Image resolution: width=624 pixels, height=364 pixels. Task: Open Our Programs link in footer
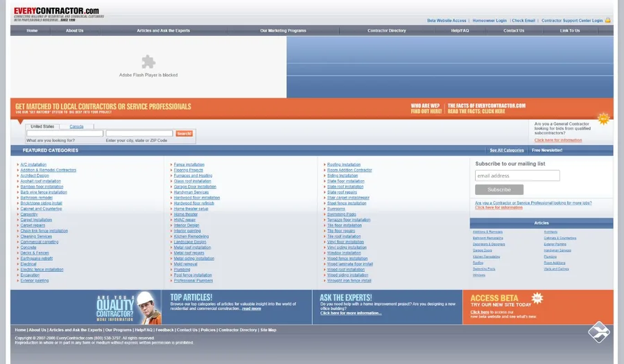(x=118, y=330)
